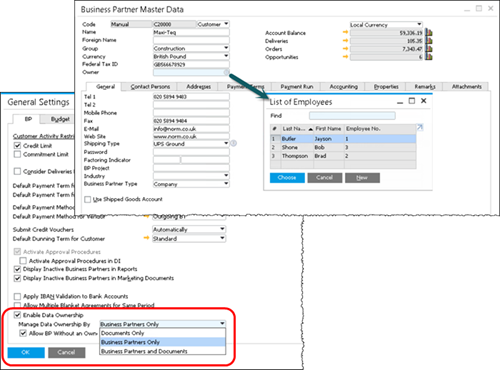500x370 pixels.
Task: Click New button in employee list
Action: (362, 178)
